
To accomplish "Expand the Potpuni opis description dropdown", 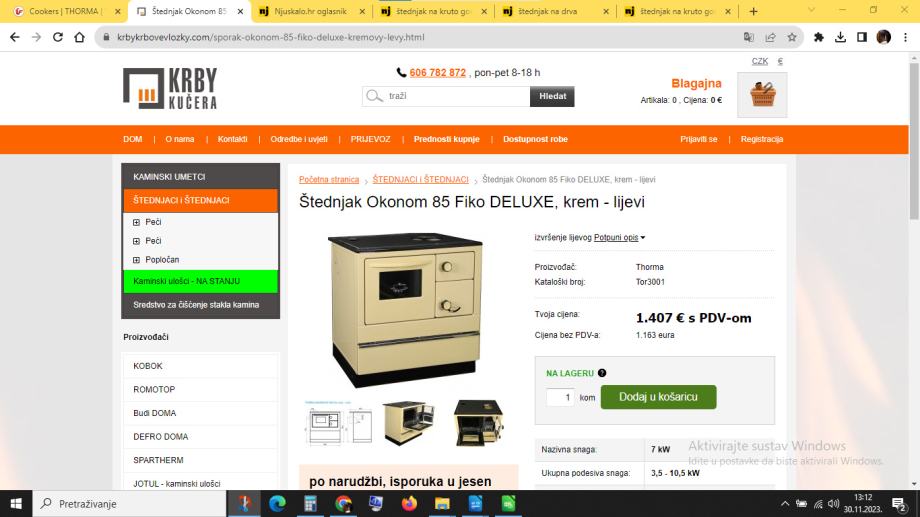I will pyautogui.click(x=619, y=237).
